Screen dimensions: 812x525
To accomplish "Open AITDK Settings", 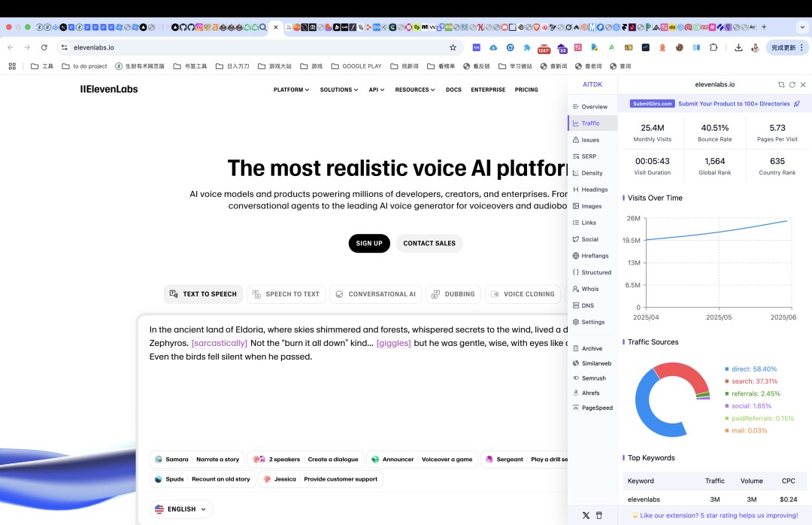I will click(592, 323).
